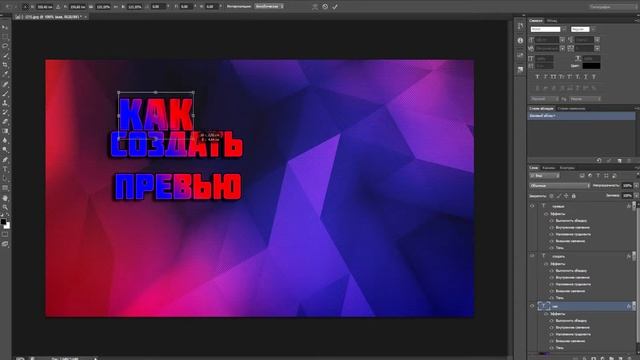The height and width of the screenshot is (360, 640).
Task: Select the 'Базовый абзац+' paragraph style
Action: [581, 116]
